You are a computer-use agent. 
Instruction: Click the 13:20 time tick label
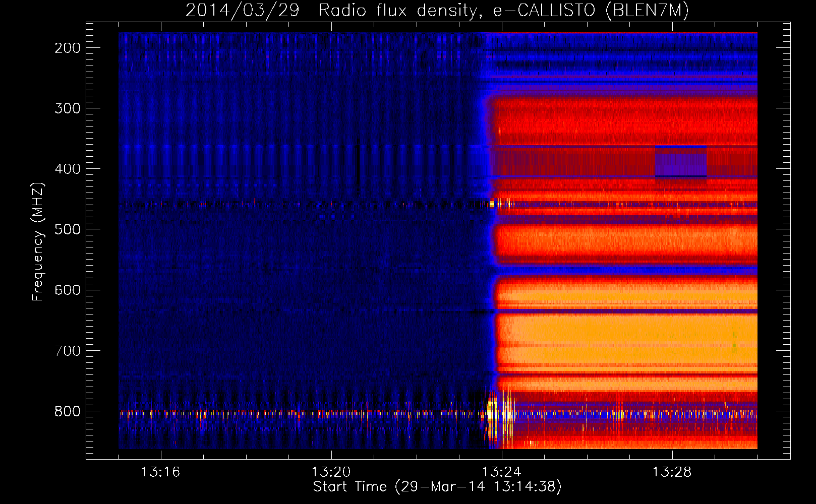point(331,472)
